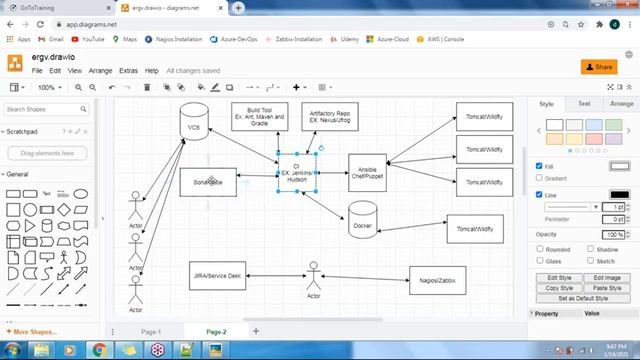Select the triangle shape in General
Screen dimensions: 640x360
tap(30, 226)
